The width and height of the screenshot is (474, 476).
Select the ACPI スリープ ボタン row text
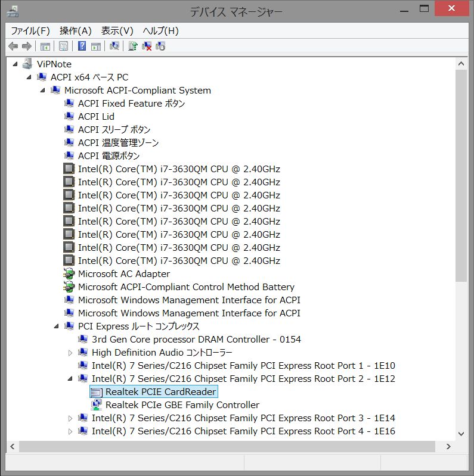114,129
